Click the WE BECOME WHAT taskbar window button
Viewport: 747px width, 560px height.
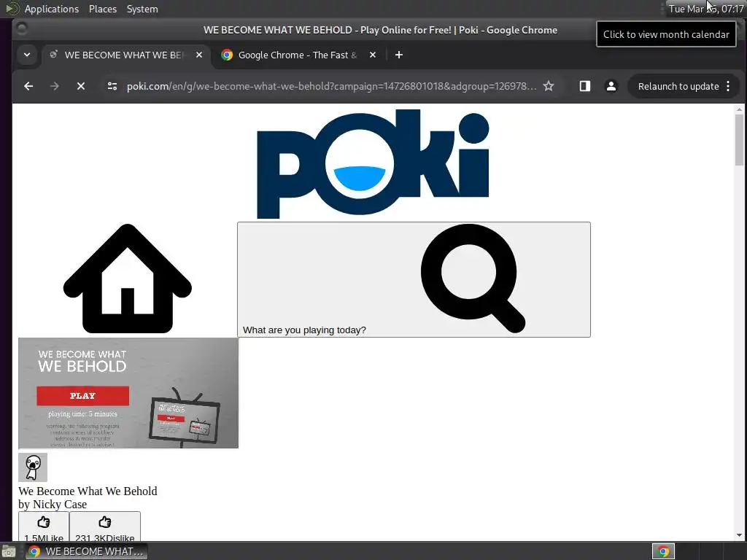coord(86,551)
